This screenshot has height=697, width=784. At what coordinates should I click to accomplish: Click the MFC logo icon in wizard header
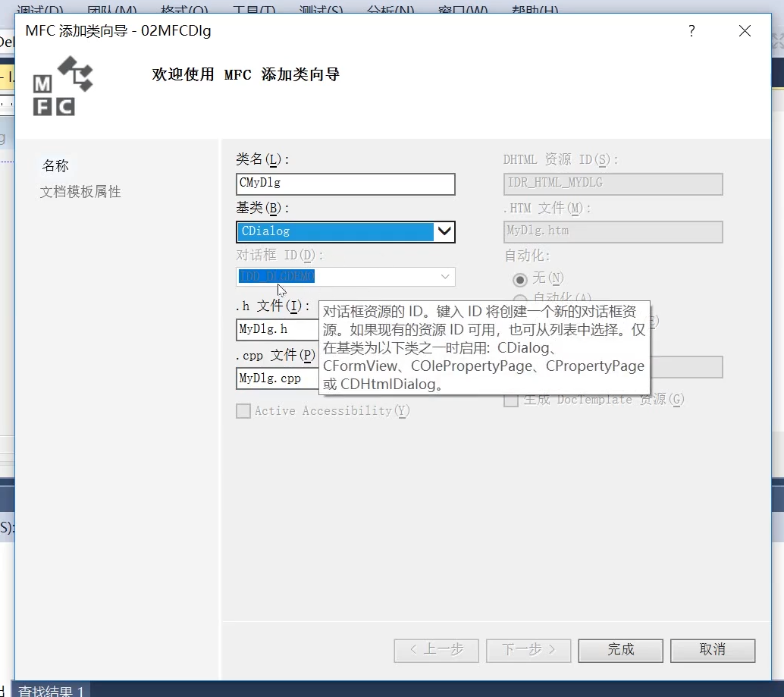point(63,86)
